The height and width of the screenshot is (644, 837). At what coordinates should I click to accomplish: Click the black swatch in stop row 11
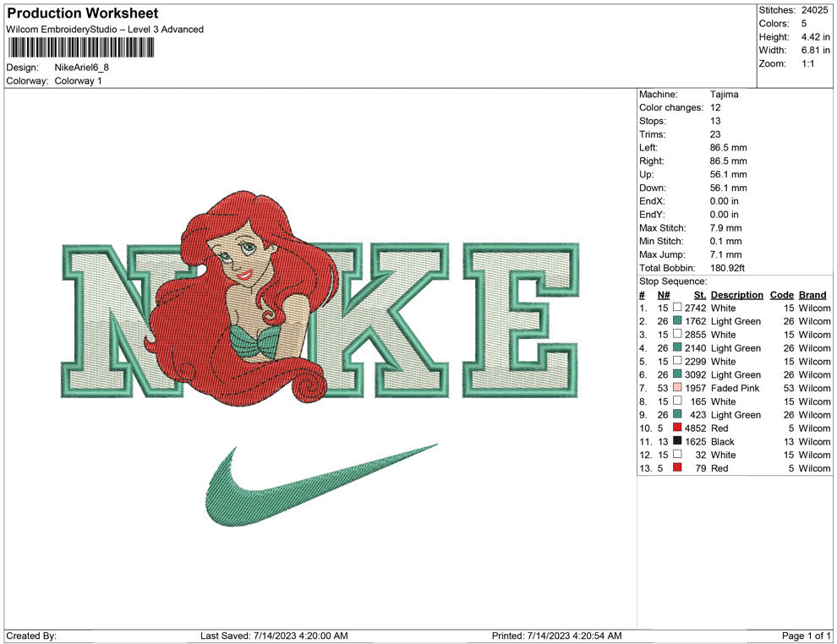point(677,440)
